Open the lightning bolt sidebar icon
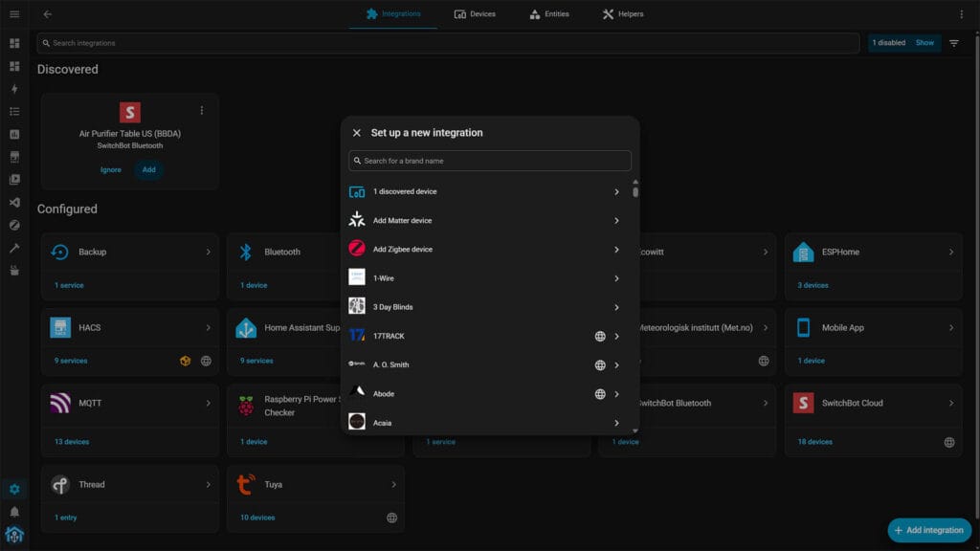980x551 pixels. coord(14,89)
